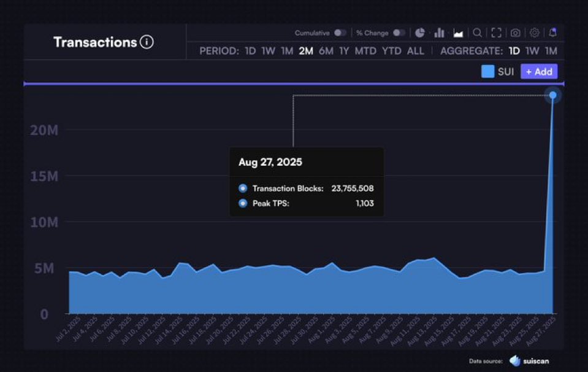Click the notification bell icon
The width and height of the screenshot is (588, 372).
tap(553, 33)
